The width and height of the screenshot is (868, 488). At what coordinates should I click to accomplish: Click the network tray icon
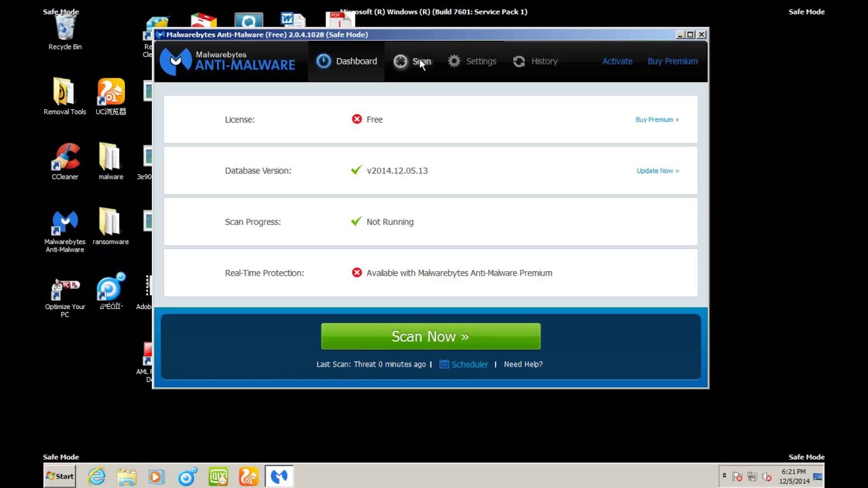click(x=751, y=476)
